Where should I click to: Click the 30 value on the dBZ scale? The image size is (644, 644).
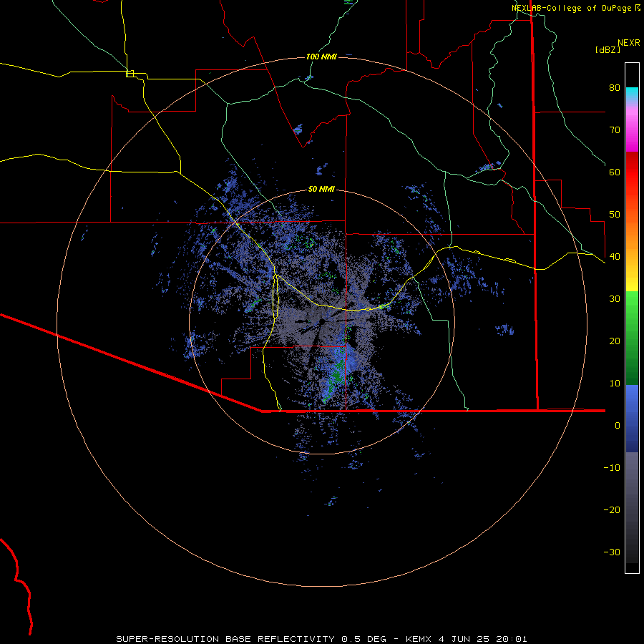click(x=615, y=298)
